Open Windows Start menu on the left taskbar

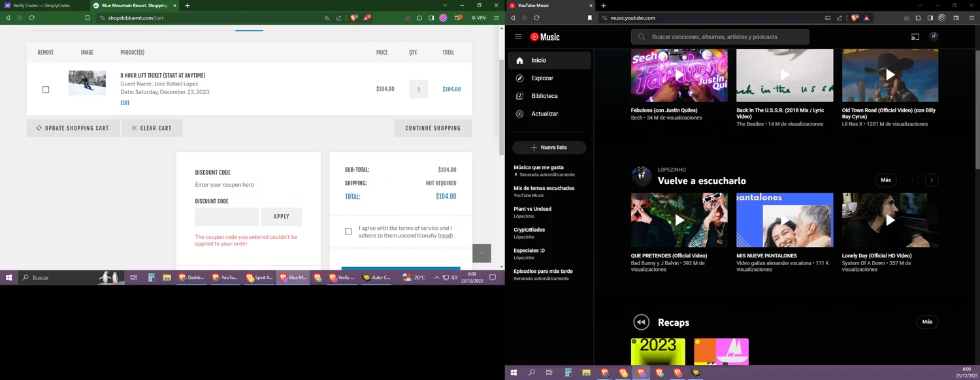pyautogui.click(x=9, y=277)
